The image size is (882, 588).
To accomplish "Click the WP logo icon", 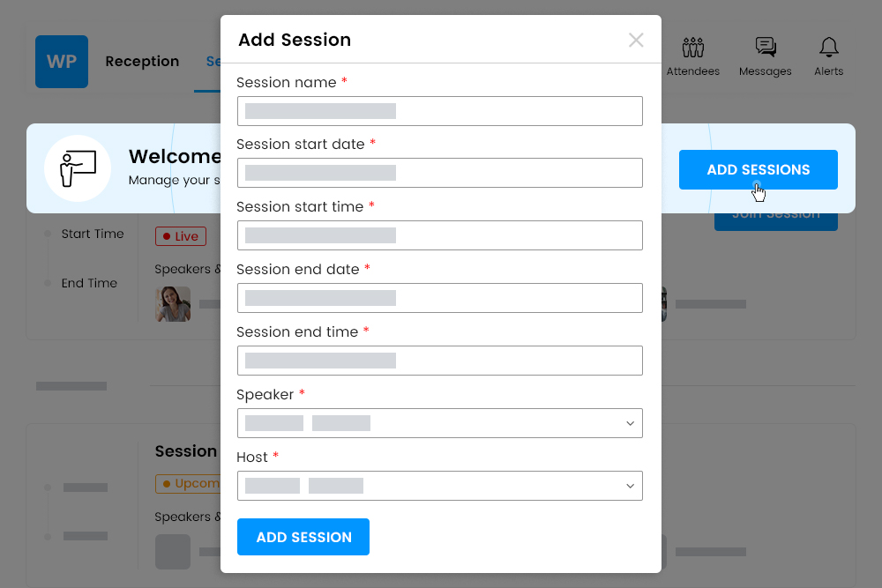I will [x=62, y=62].
